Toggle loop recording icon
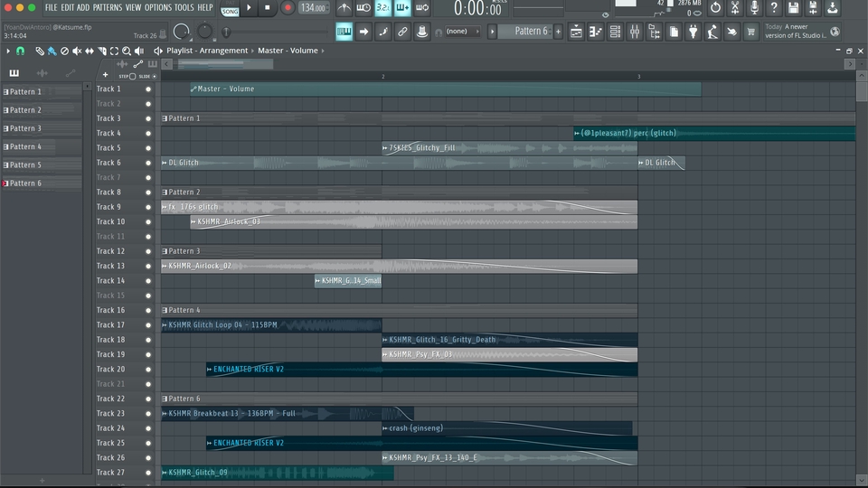 point(422,8)
